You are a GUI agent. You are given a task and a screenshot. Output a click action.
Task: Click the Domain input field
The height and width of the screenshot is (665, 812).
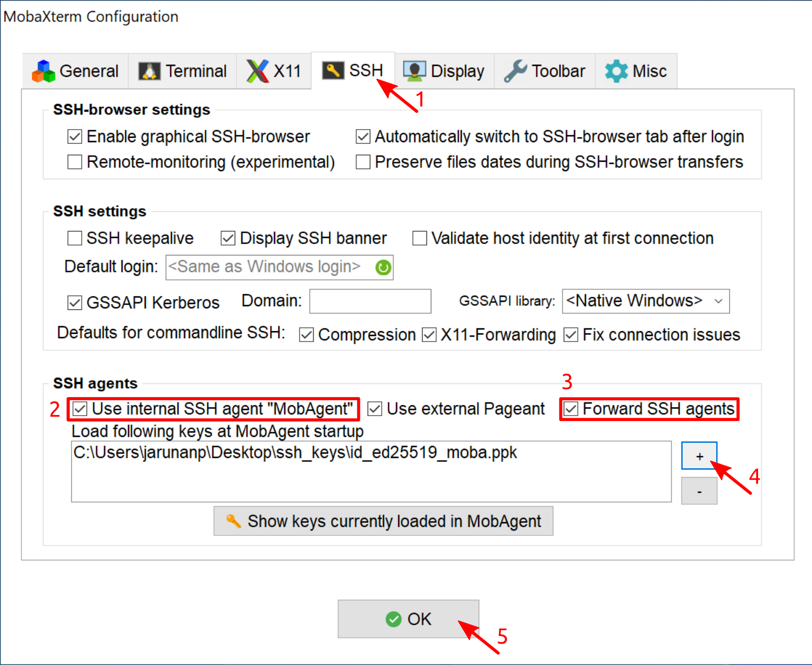[370, 301]
